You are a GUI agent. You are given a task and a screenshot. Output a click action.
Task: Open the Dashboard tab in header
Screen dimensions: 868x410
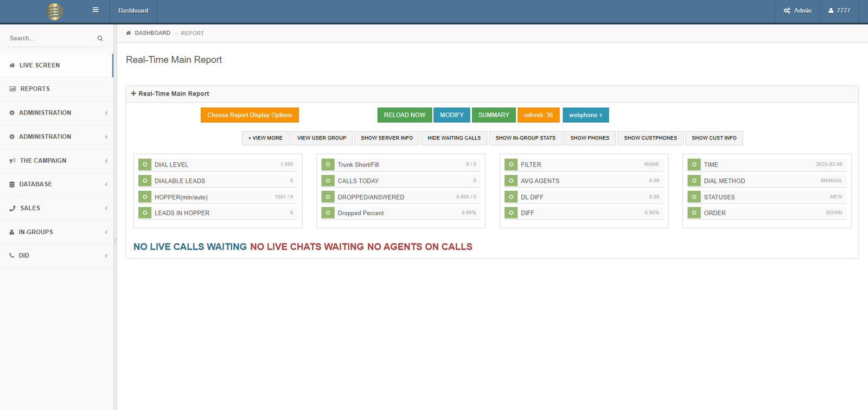[133, 11]
